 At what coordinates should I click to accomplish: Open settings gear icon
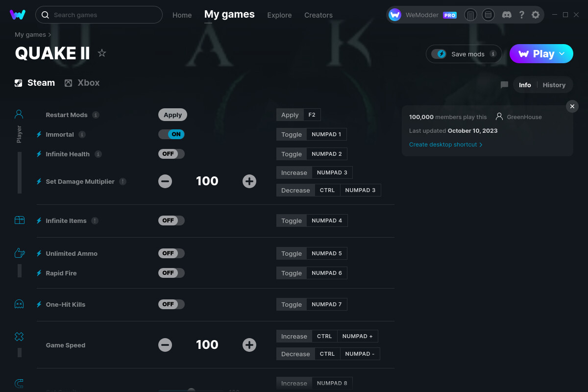point(536,15)
